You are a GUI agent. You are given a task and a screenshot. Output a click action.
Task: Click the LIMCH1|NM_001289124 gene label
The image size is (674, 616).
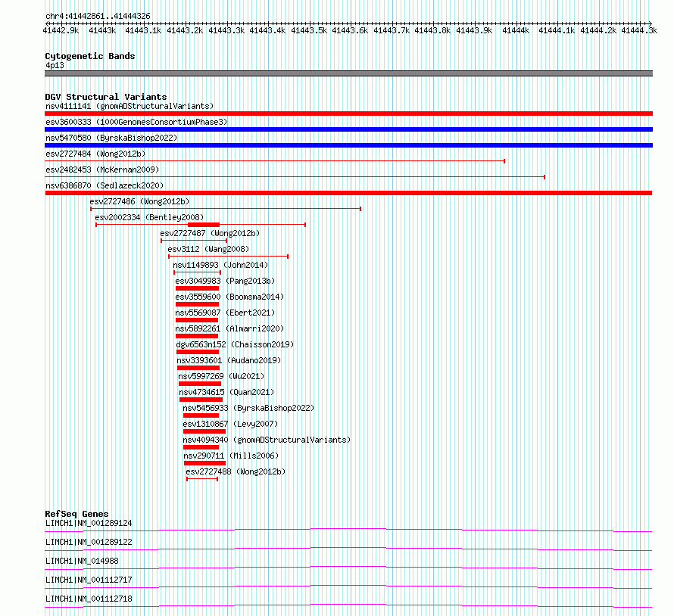point(89,523)
